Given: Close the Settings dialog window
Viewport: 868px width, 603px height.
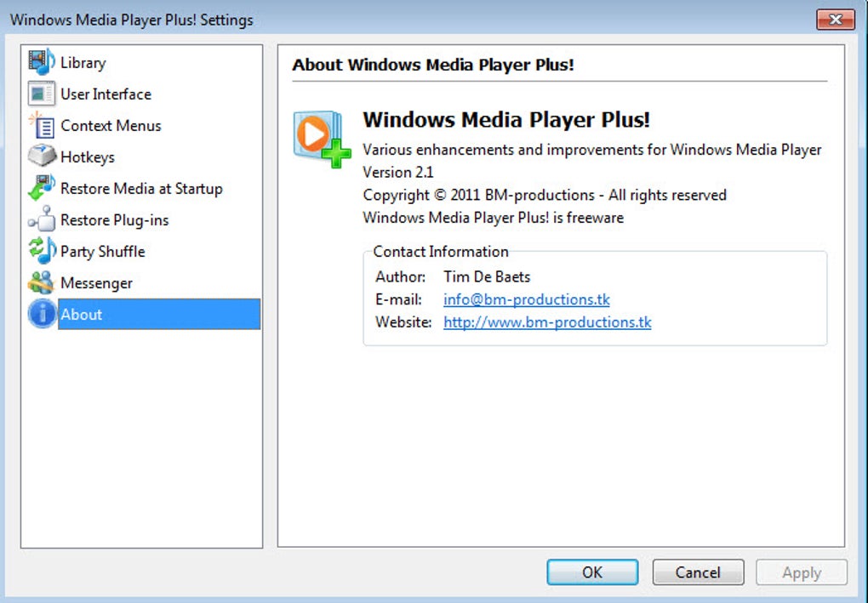Looking at the screenshot, I should (836, 20).
